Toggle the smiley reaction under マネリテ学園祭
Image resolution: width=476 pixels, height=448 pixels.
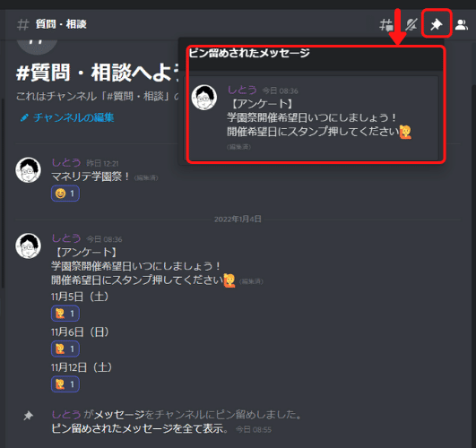coord(65,194)
